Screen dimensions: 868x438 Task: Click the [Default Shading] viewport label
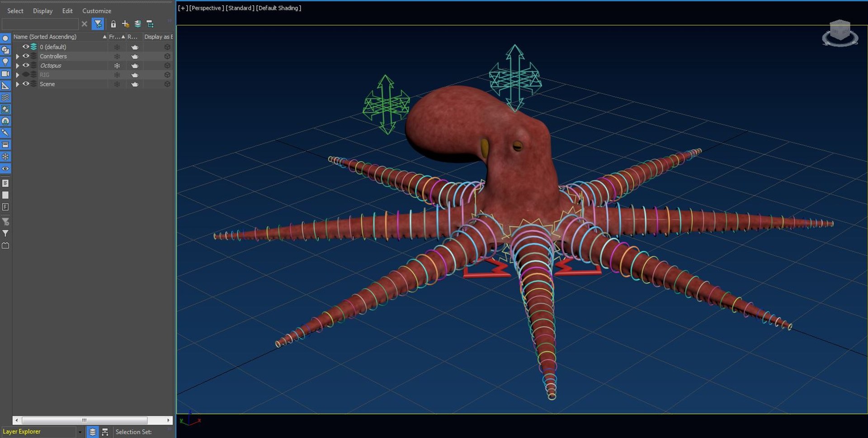(278, 8)
